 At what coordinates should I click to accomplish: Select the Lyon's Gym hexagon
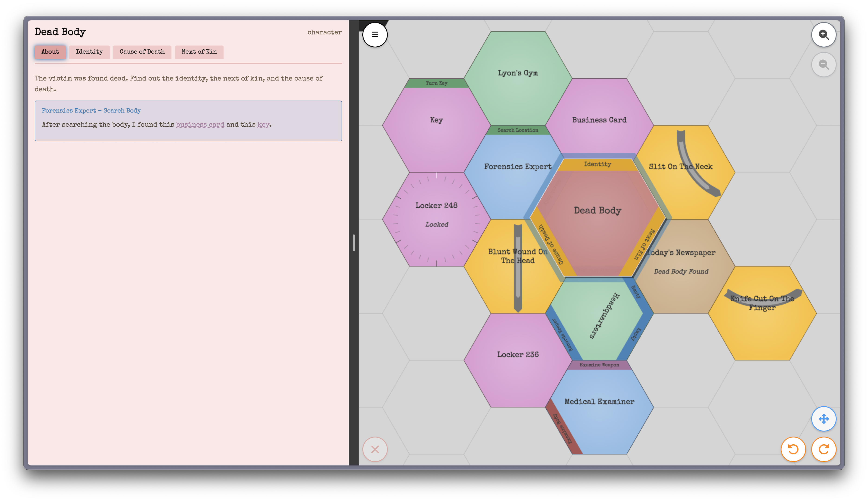coord(517,73)
